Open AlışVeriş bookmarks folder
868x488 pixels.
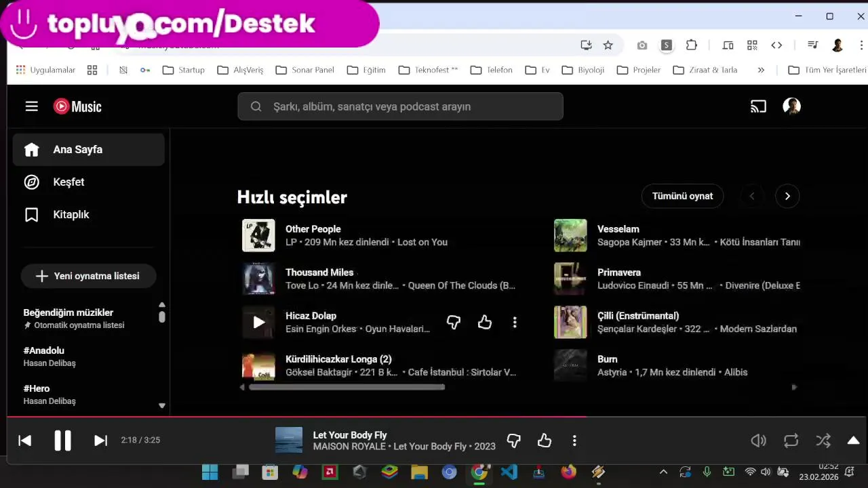[x=240, y=70]
